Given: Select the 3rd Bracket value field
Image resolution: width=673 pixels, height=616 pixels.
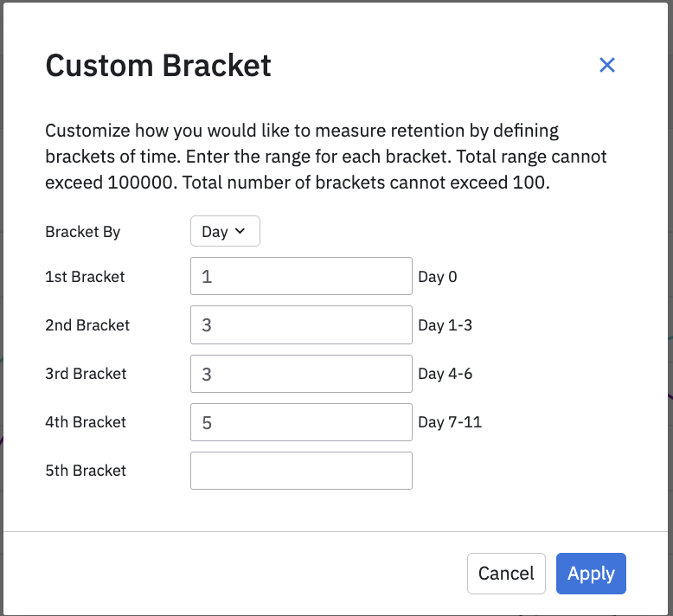Looking at the screenshot, I should (301, 374).
